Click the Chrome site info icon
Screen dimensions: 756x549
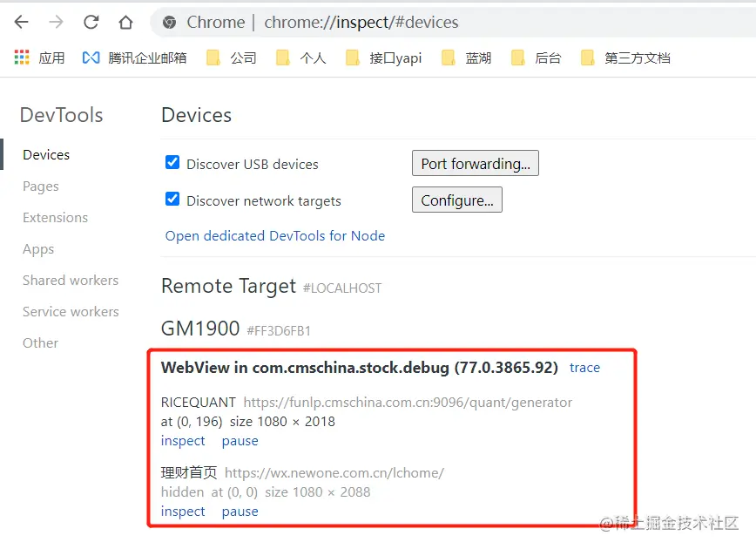click(x=169, y=22)
